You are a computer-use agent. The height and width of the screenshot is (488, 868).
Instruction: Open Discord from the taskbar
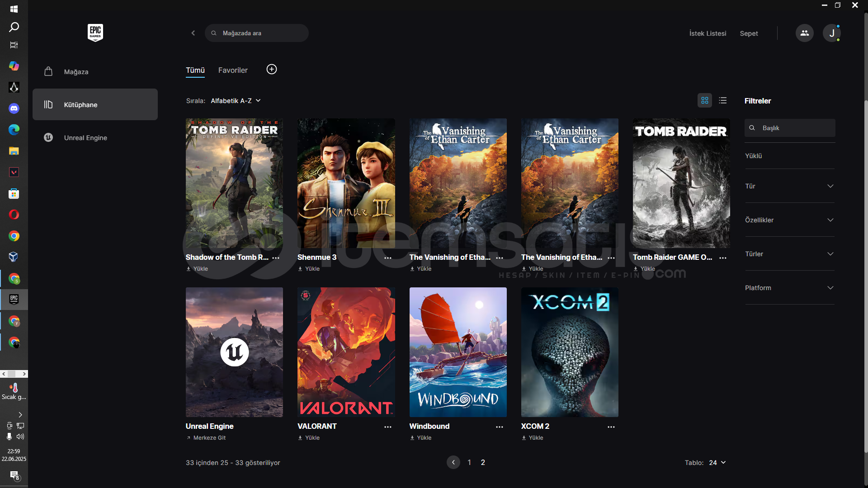click(14, 108)
